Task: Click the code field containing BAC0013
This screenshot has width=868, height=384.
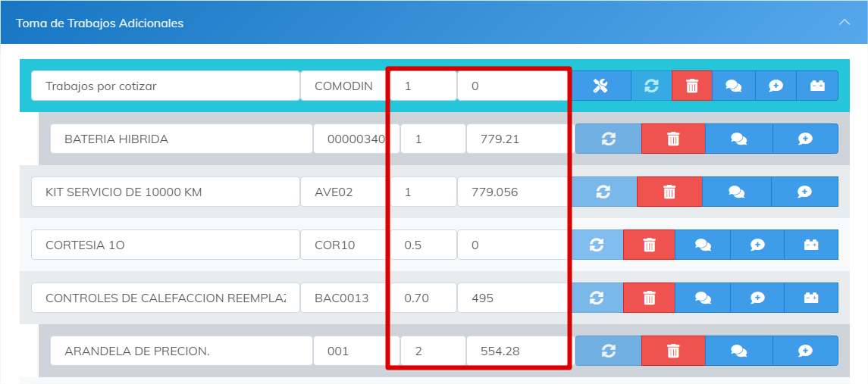Action: pos(345,298)
